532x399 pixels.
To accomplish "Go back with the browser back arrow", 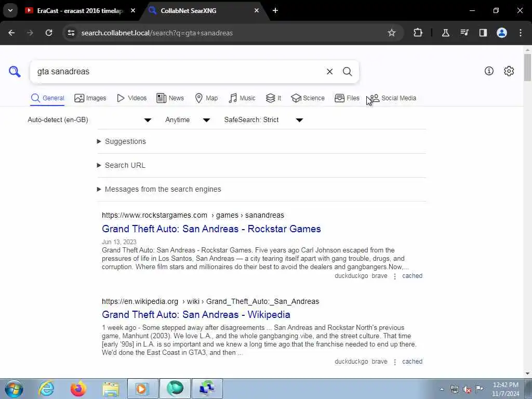I will click(11, 33).
